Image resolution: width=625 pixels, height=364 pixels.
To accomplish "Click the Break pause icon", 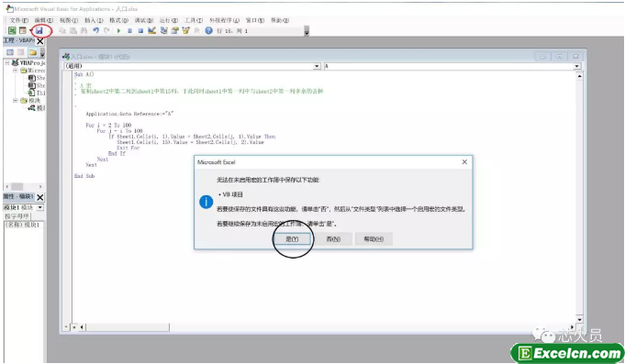I will (129, 30).
